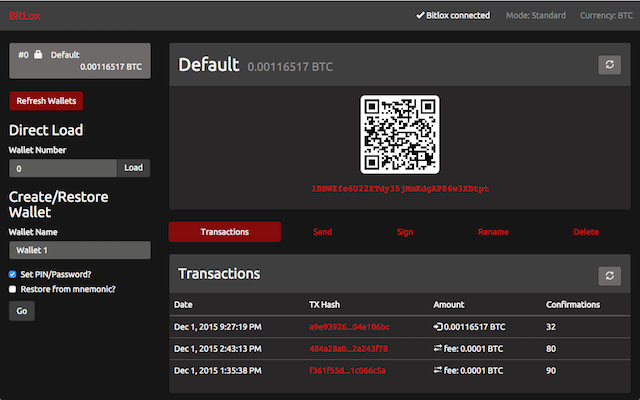Screen dimensions: 640x400
Task: Select the #0 Default wallet card
Action: coord(80,61)
